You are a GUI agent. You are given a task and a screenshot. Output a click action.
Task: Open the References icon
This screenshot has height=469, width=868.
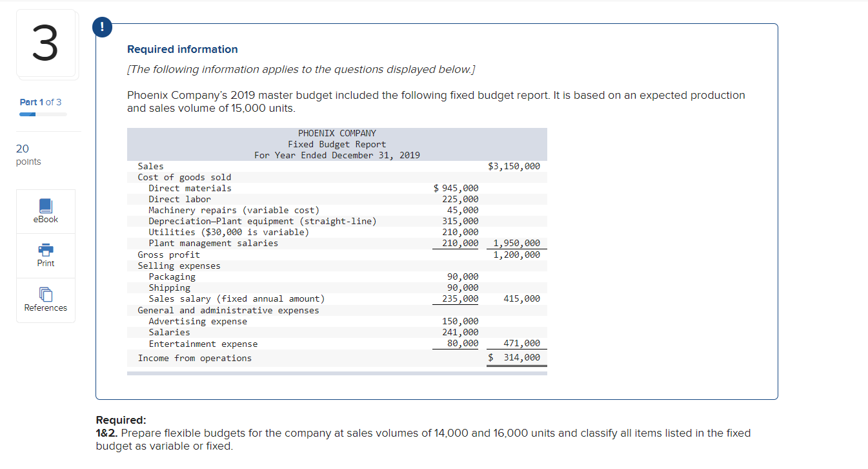45,294
